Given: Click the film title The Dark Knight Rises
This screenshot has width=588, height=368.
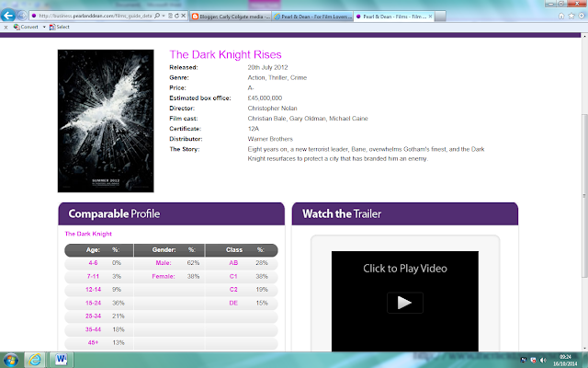Looking at the screenshot, I should click(x=225, y=55).
